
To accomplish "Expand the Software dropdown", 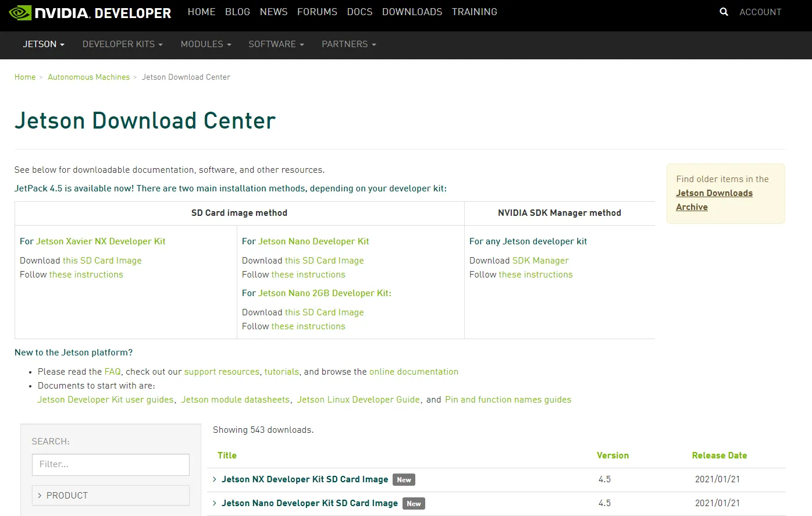I will [276, 44].
